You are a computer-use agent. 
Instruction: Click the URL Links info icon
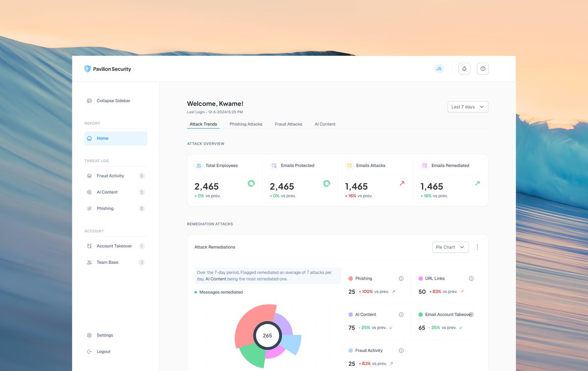click(471, 278)
